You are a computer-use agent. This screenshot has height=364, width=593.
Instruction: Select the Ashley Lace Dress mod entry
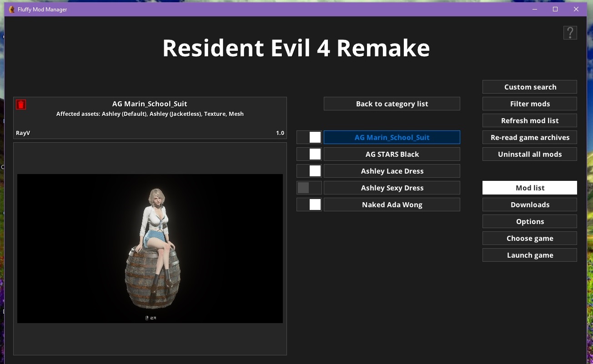click(x=392, y=171)
